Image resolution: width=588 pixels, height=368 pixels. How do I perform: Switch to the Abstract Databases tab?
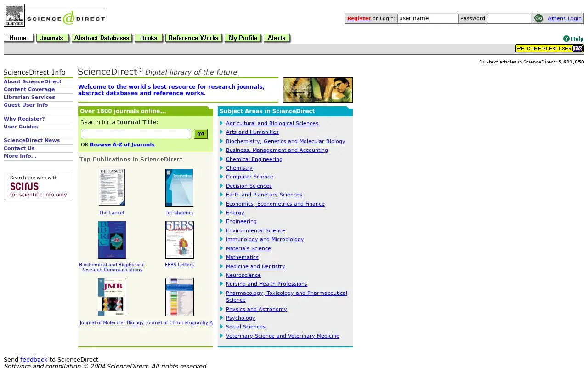pyautogui.click(x=102, y=38)
